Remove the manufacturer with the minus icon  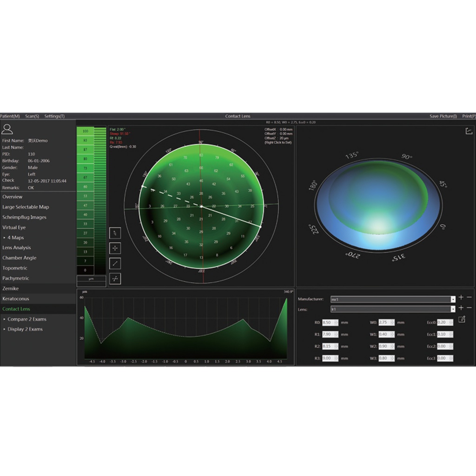click(x=469, y=297)
